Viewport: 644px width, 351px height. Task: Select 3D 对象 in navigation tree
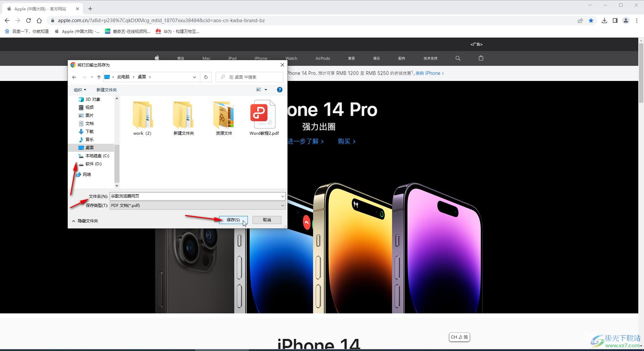[90, 99]
